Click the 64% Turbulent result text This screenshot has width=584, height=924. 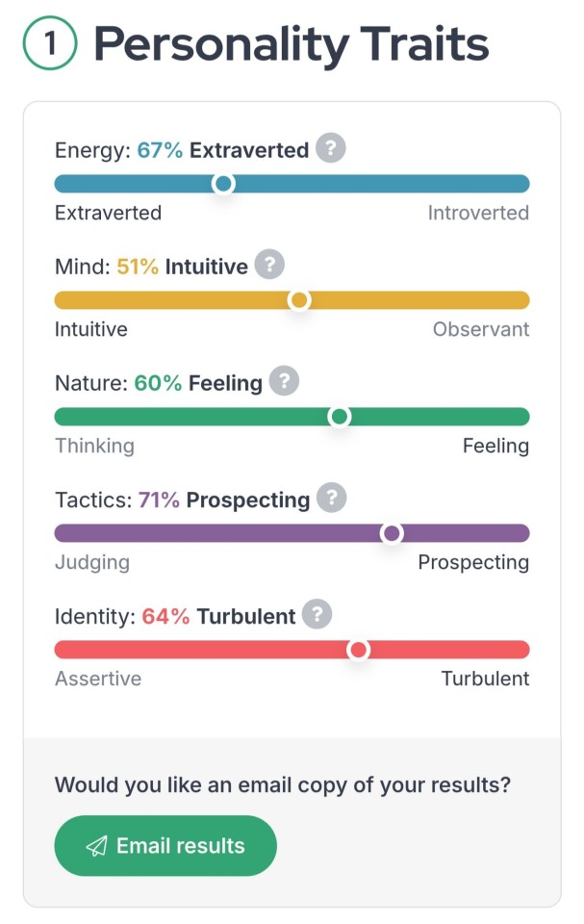(218, 617)
